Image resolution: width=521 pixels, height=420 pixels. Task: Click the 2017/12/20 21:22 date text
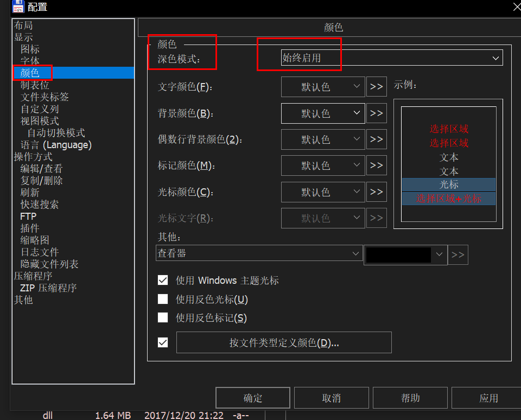184,415
